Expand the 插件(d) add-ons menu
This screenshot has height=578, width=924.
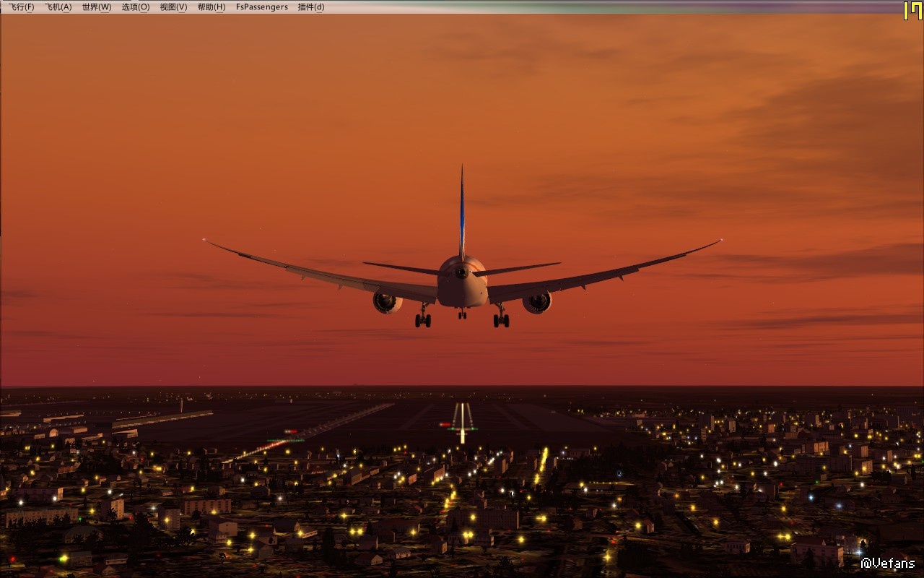[x=311, y=7]
